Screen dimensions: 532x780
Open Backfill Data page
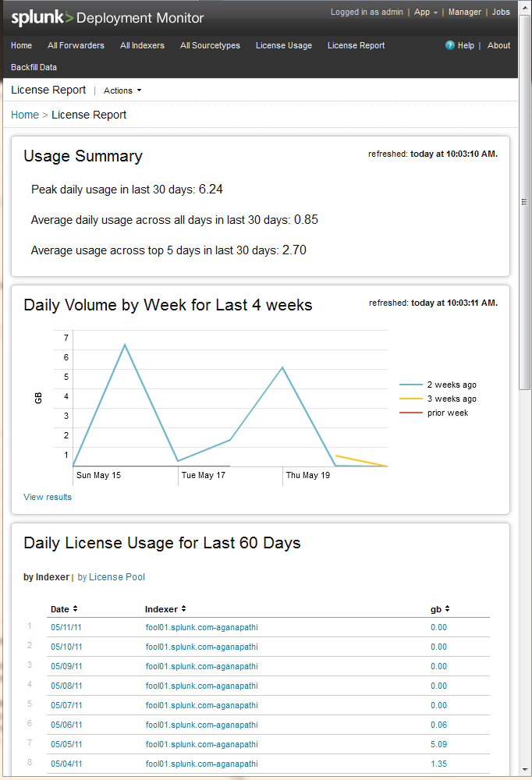[x=34, y=67]
